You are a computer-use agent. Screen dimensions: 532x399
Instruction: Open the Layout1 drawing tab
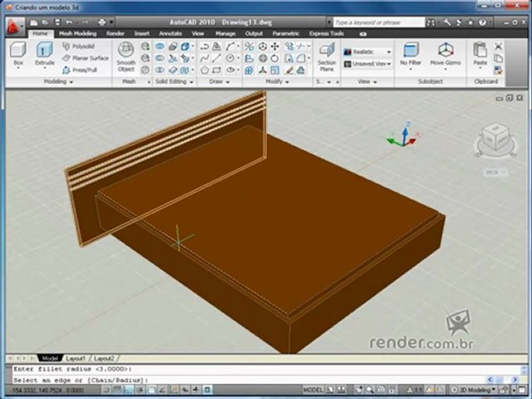[x=75, y=359]
